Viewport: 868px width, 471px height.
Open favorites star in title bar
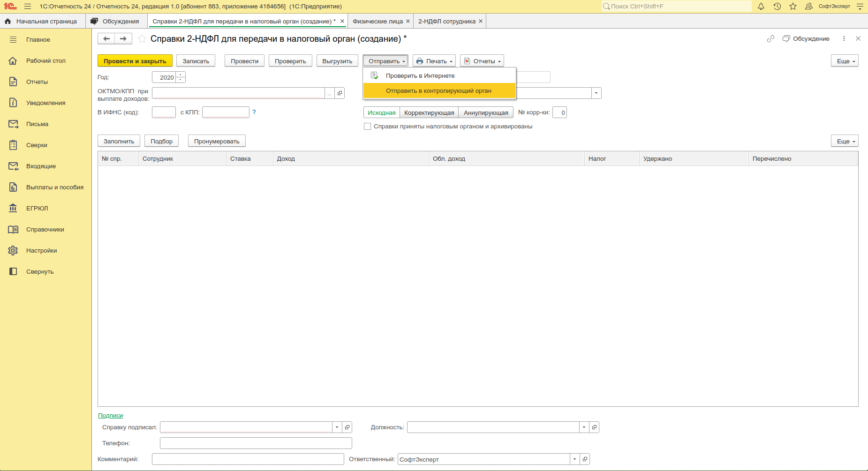click(793, 7)
